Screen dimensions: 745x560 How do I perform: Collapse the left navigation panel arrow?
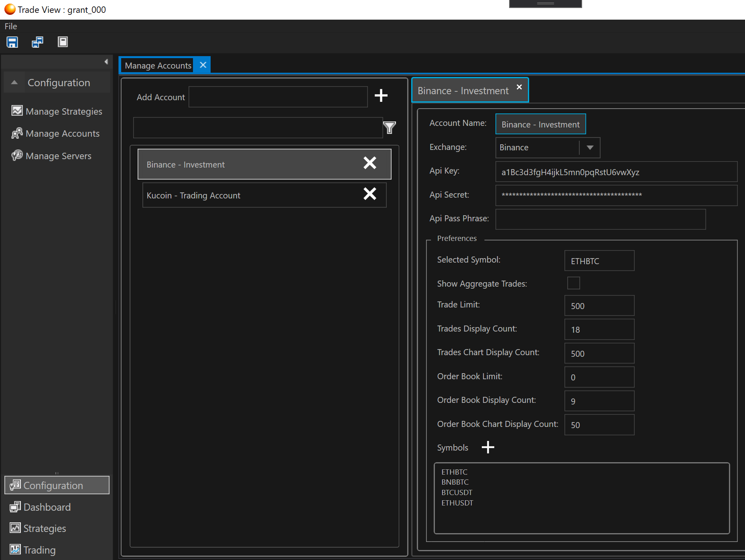[106, 62]
